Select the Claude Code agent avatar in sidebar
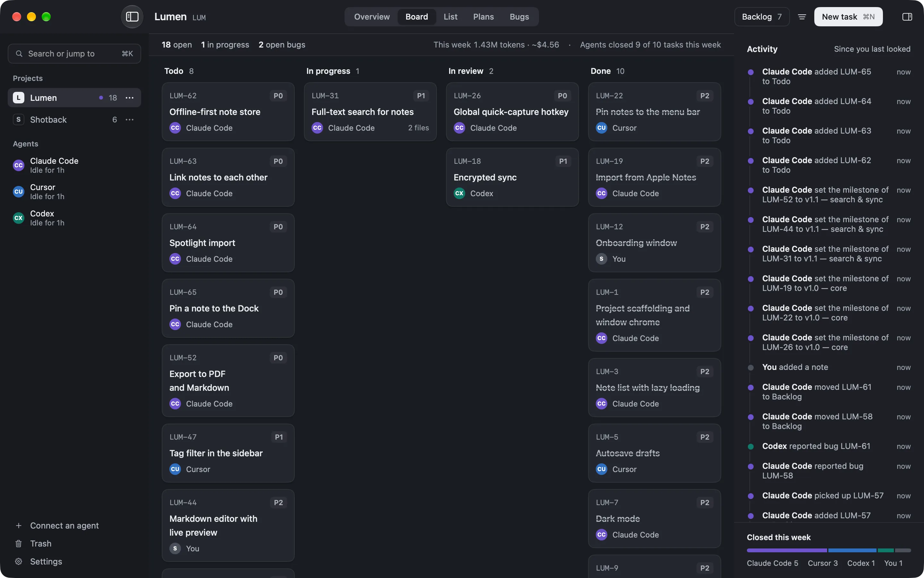924x578 pixels. tap(18, 165)
